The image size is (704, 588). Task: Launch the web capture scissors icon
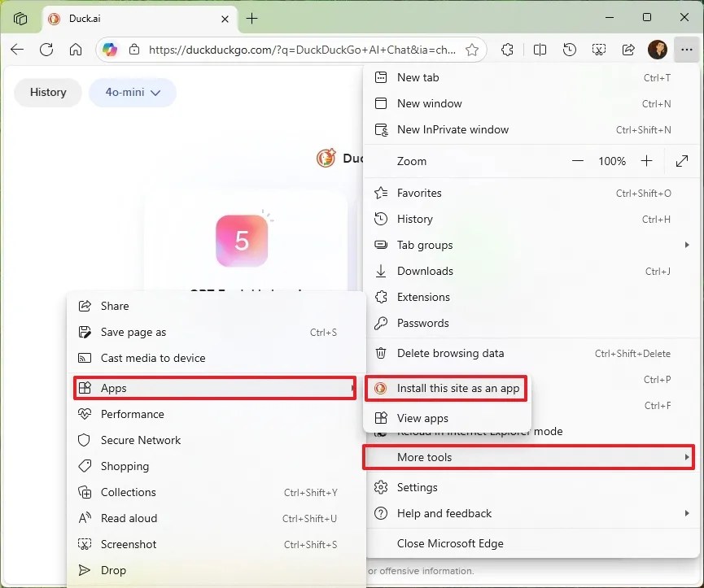coord(599,50)
